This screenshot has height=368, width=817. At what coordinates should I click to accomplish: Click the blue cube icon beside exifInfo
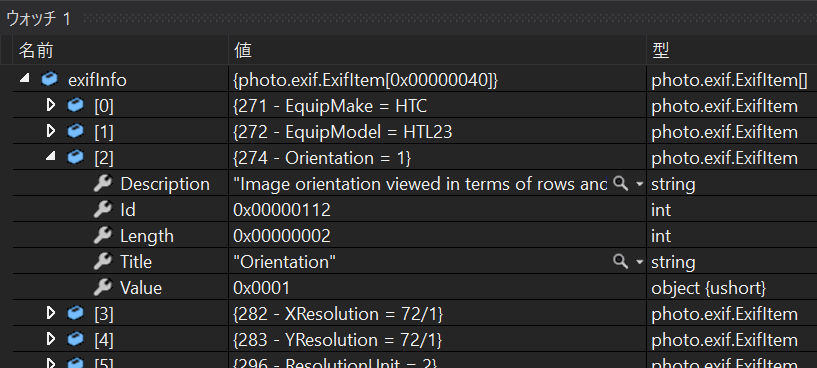click(49, 80)
